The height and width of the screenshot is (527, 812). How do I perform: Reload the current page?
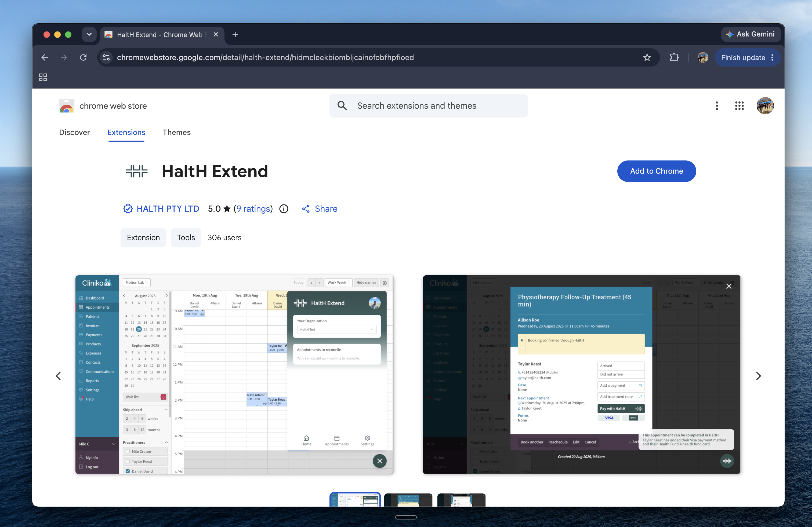pyautogui.click(x=83, y=57)
